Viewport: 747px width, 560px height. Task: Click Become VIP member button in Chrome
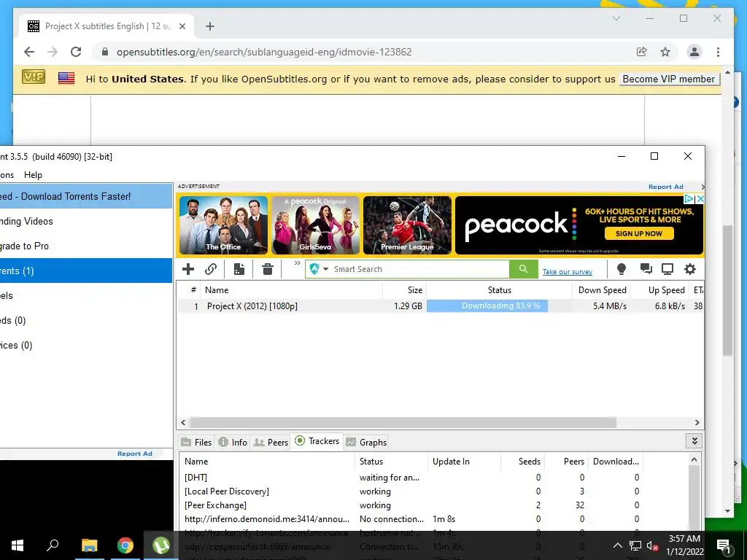tap(669, 79)
